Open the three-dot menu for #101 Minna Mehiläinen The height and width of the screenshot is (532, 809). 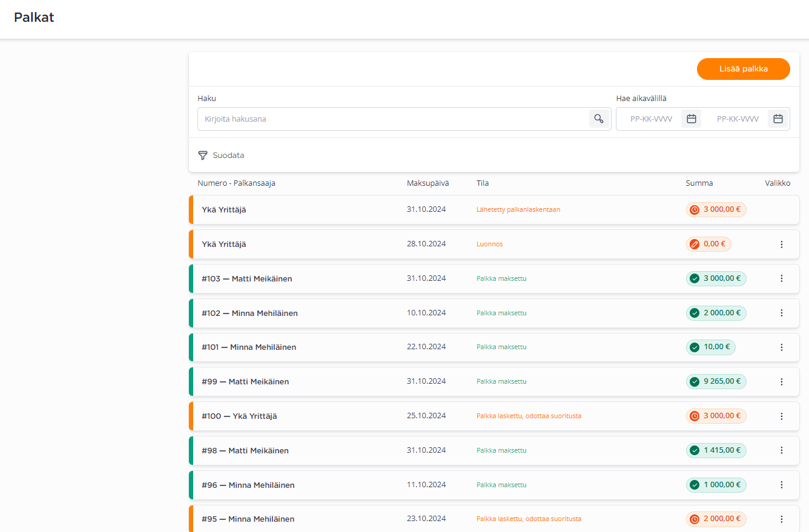point(781,347)
